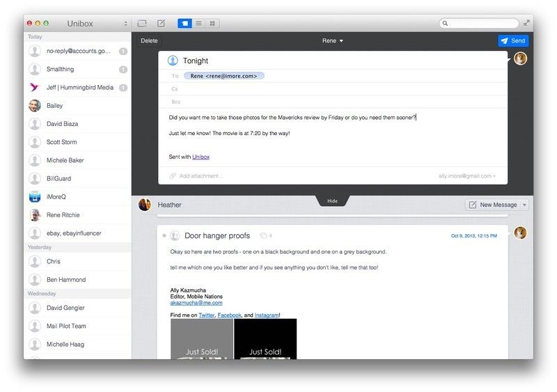557x392 pixels.
Task: Click the Hide tab to collapse compose panel
Action: [x=332, y=201]
